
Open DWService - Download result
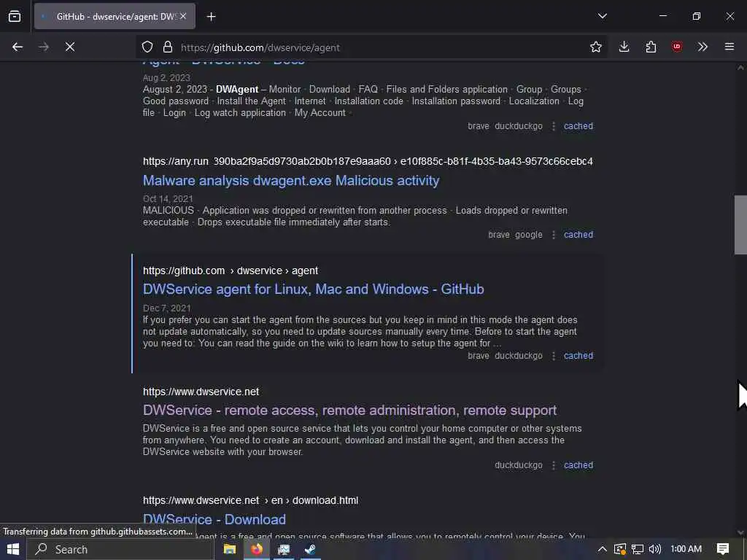pyautogui.click(x=214, y=519)
